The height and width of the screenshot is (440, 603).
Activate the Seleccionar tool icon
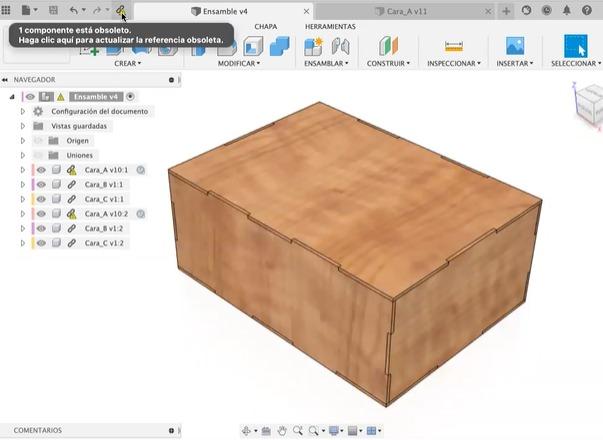[x=576, y=46]
